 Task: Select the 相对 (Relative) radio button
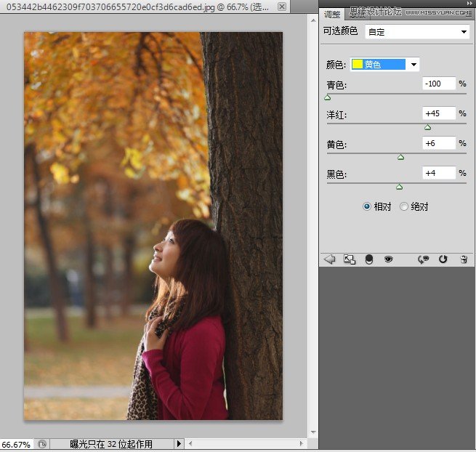(367, 206)
